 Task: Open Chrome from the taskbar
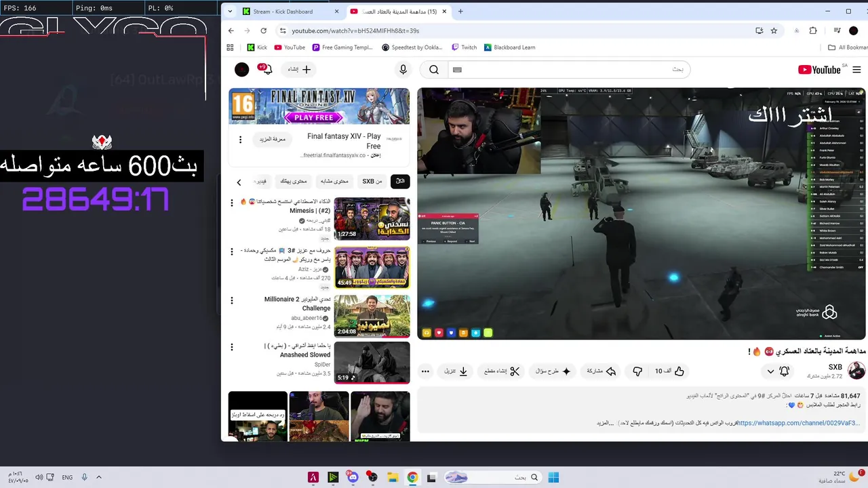pyautogui.click(x=412, y=477)
